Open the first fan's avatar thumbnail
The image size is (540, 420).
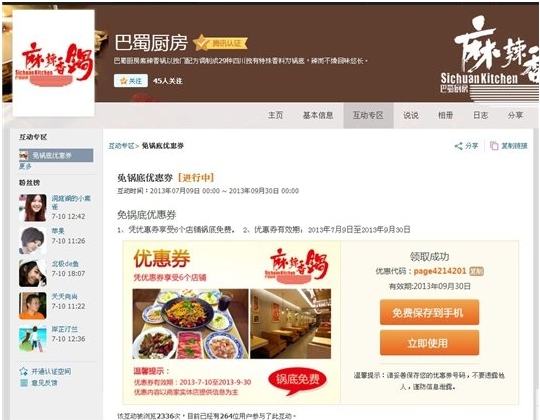click(x=33, y=208)
